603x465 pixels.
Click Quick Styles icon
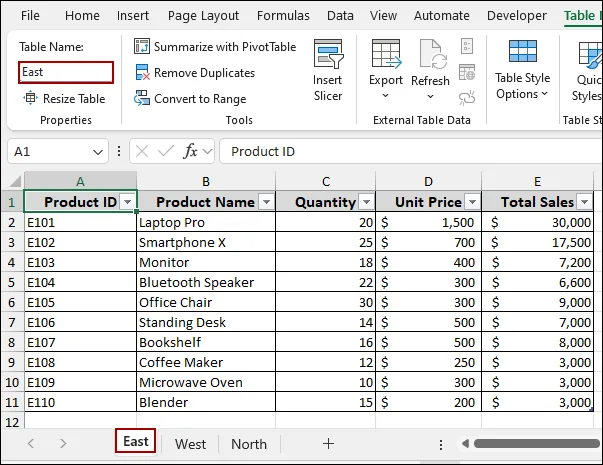(590, 54)
